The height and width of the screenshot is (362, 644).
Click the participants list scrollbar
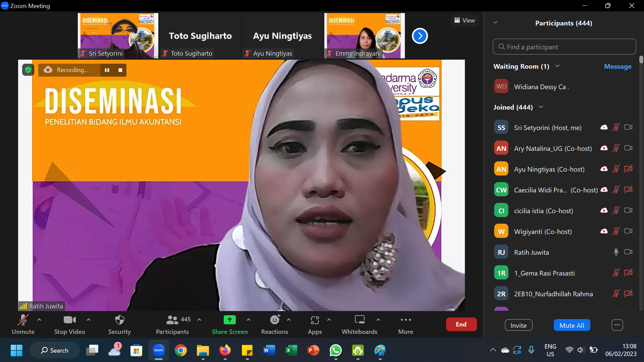[641, 60]
